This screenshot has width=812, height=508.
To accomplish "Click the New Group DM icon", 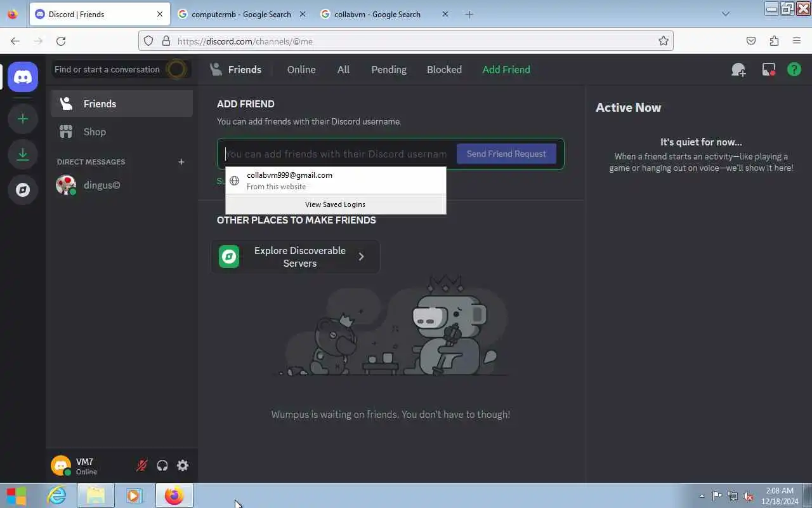I will (x=738, y=70).
